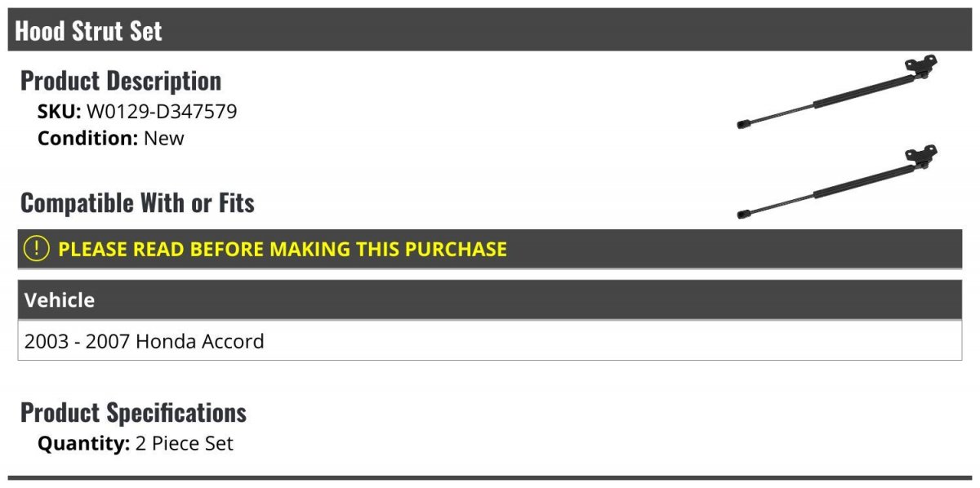Click the Product Specifications heading

coord(133,412)
